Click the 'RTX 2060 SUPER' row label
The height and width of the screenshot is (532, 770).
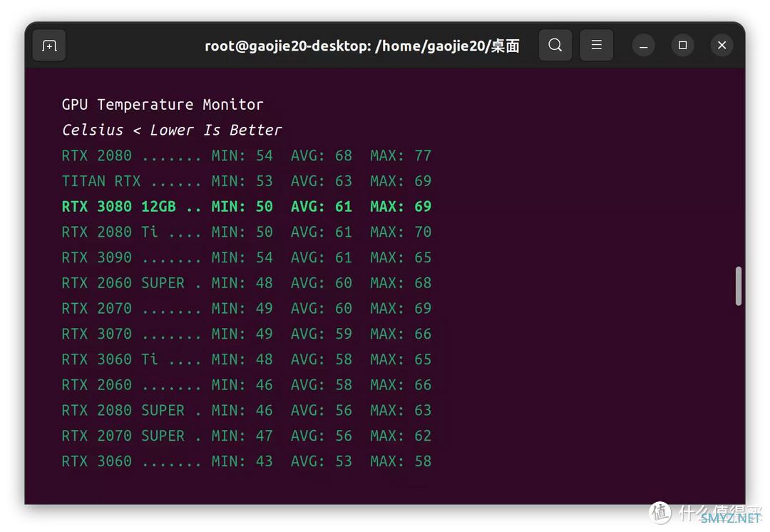point(123,283)
